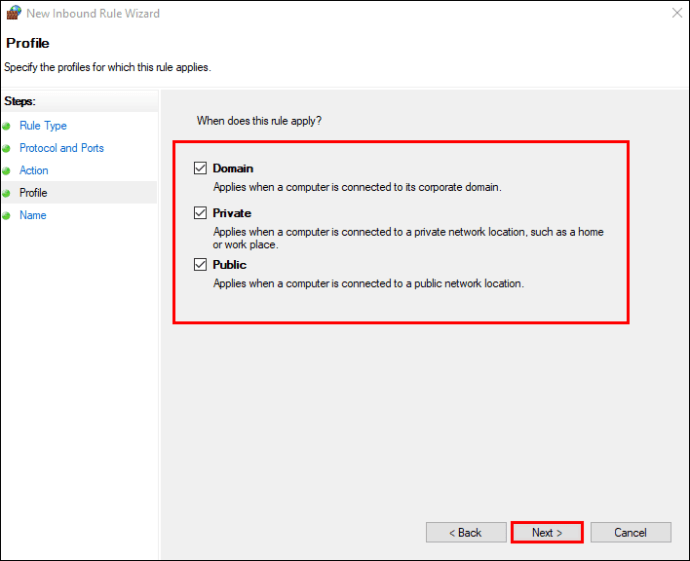The height and width of the screenshot is (561, 690).
Task: Click the Public label text
Action: click(229, 265)
